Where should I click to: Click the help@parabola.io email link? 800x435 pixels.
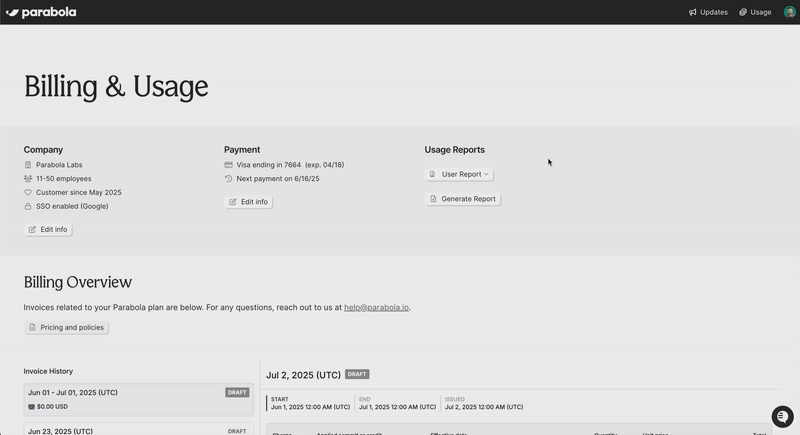tap(376, 308)
